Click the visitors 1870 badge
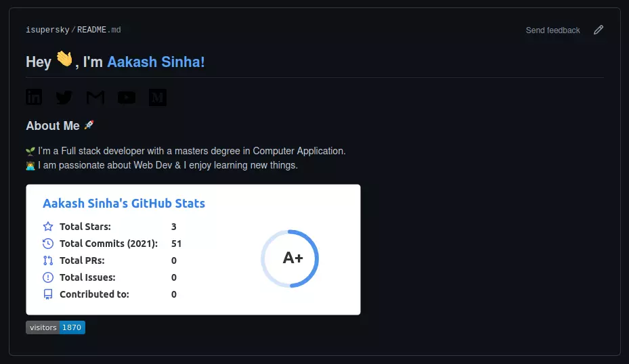 (x=56, y=327)
